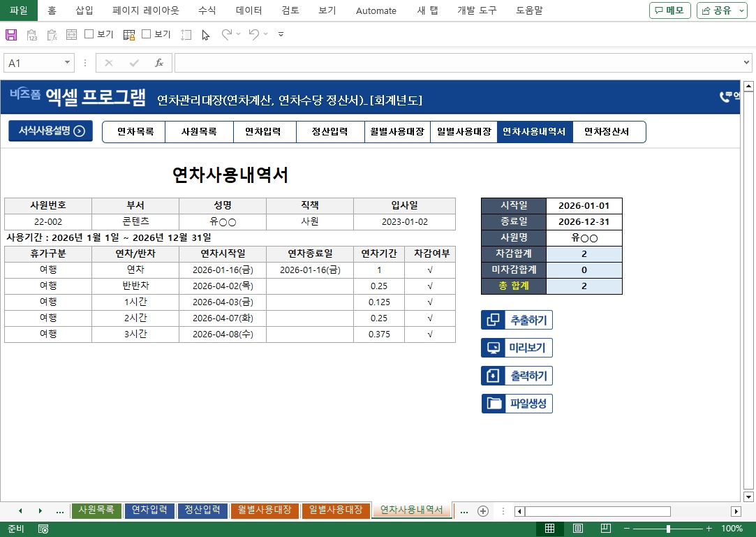Open the Name Box dropdown arrow
Image resolution: width=756 pixels, height=537 pixels.
(x=68, y=63)
